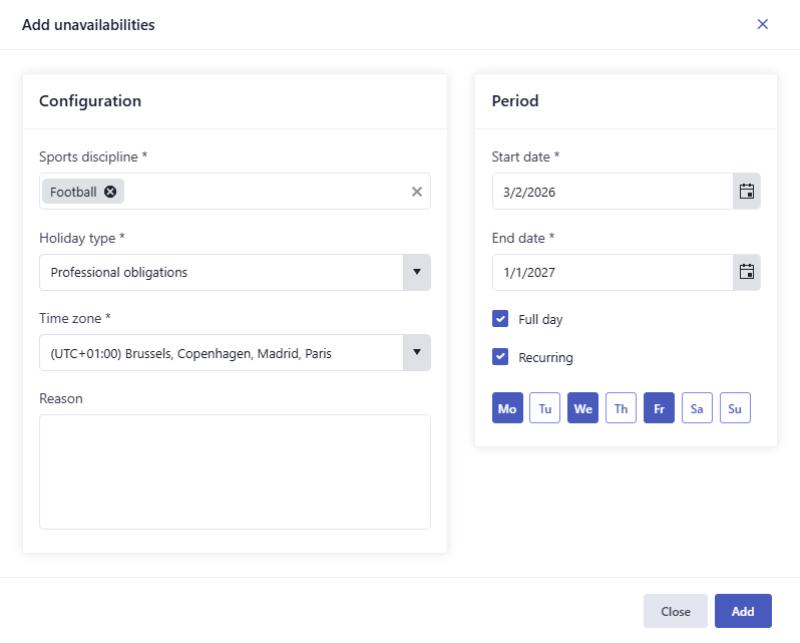
Task: Open the end date calendar picker
Action: point(745,271)
